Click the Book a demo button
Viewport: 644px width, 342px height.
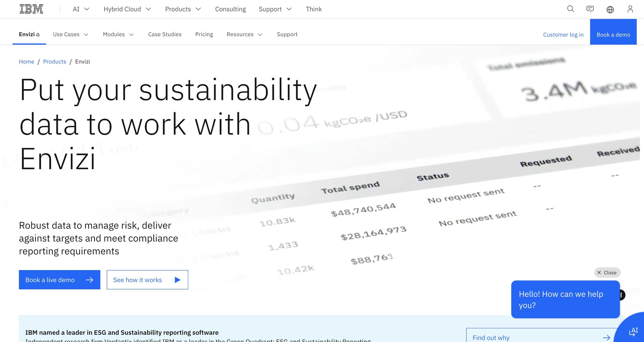(x=613, y=34)
